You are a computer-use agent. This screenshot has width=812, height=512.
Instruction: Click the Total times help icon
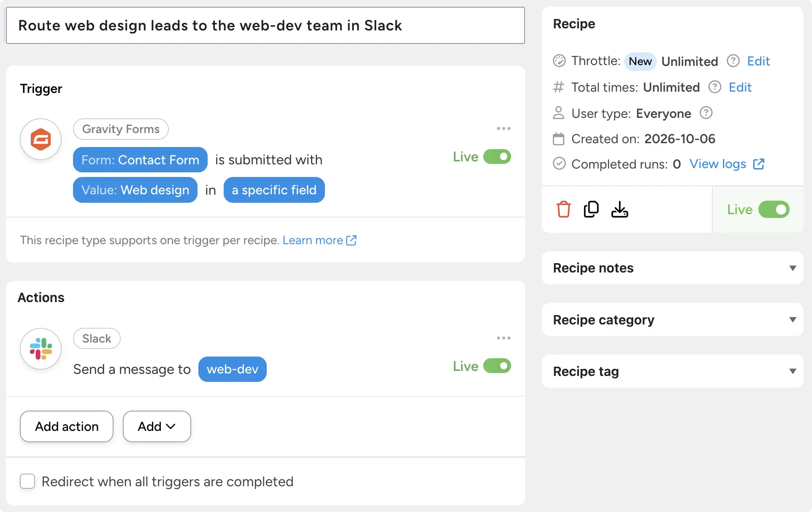715,87
